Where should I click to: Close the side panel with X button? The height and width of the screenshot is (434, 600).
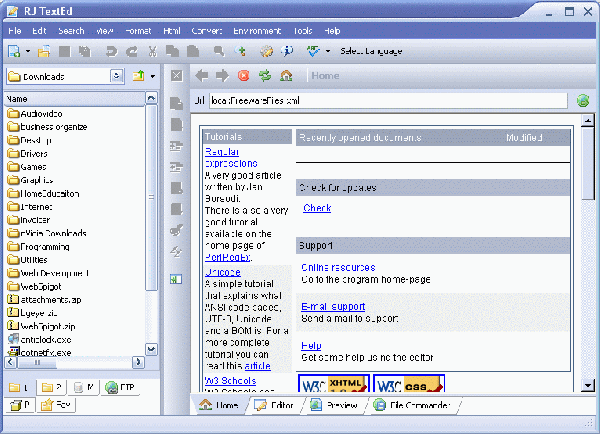tap(176, 76)
